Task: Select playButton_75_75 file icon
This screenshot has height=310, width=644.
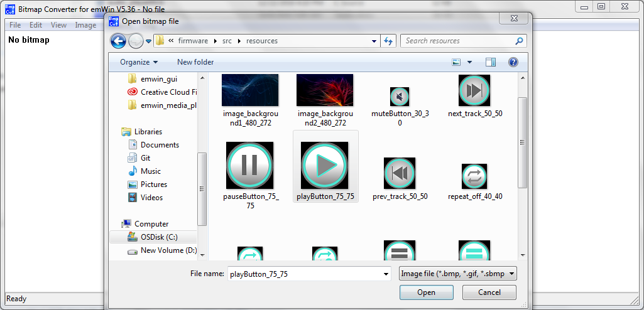Action: coord(324,165)
